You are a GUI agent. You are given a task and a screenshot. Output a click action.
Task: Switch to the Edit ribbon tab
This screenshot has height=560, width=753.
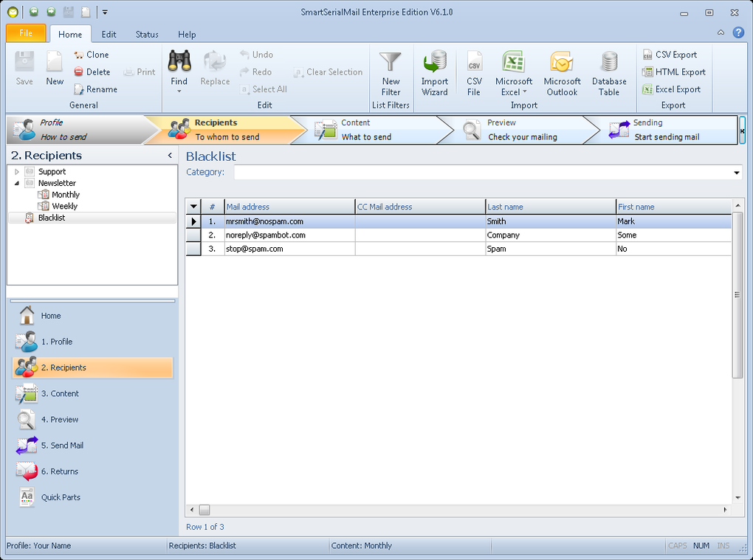tap(109, 35)
